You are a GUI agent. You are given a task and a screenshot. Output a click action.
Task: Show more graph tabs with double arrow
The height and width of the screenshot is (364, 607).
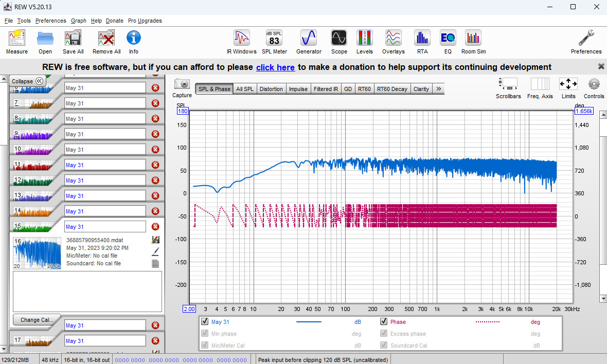click(x=439, y=88)
